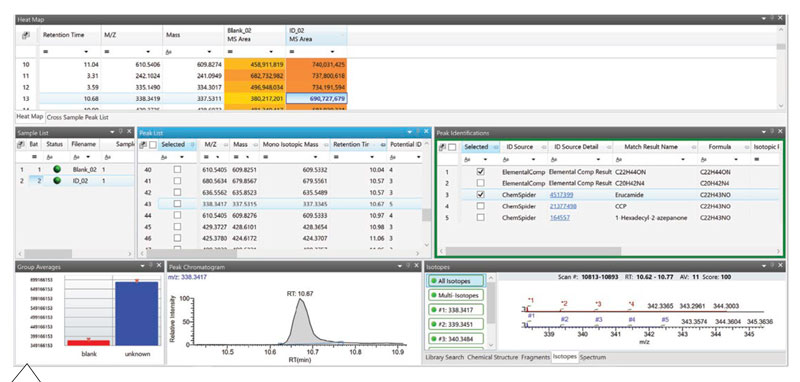Open Match Result Name filter dropdown
The height and width of the screenshot is (382, 800).
click(x=684, y=159)
